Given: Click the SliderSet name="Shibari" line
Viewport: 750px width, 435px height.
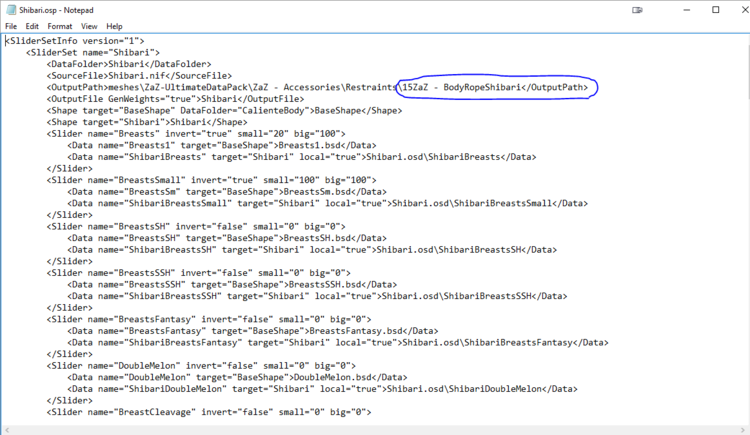Looking at the screenshot, I should [x=93, y=53].
